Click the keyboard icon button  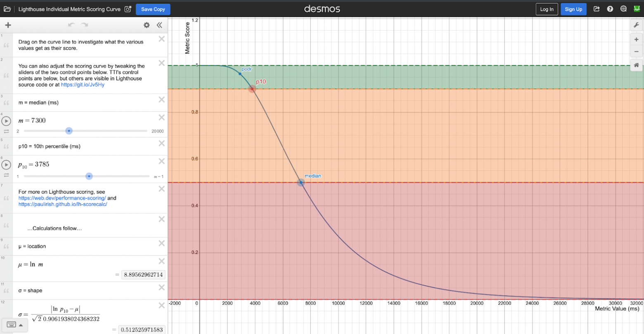click(x=11, y=325)
